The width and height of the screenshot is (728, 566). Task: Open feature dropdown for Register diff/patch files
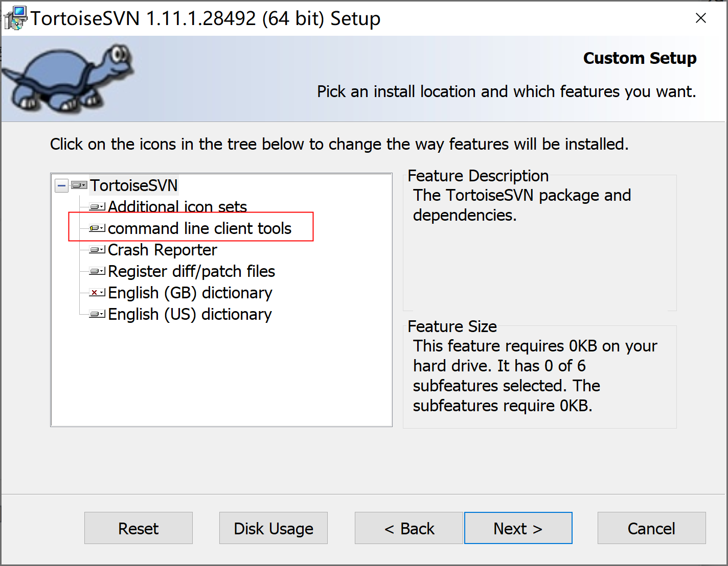[97, 271]
